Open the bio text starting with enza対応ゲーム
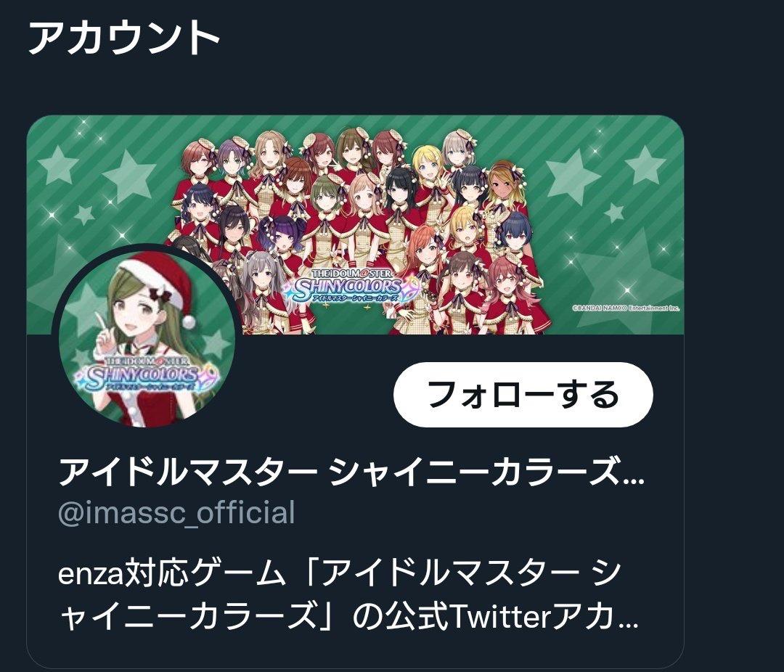 coord(348,594)
